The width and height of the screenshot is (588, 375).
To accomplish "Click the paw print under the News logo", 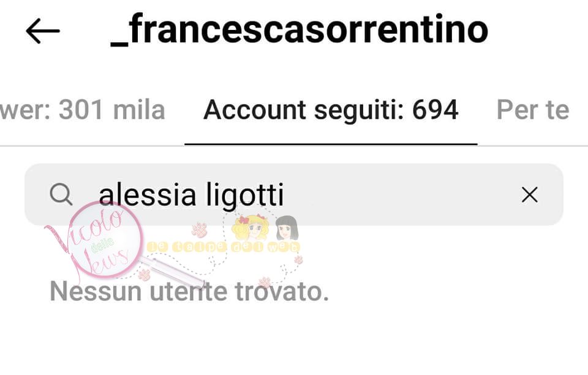I will [144, 275].
